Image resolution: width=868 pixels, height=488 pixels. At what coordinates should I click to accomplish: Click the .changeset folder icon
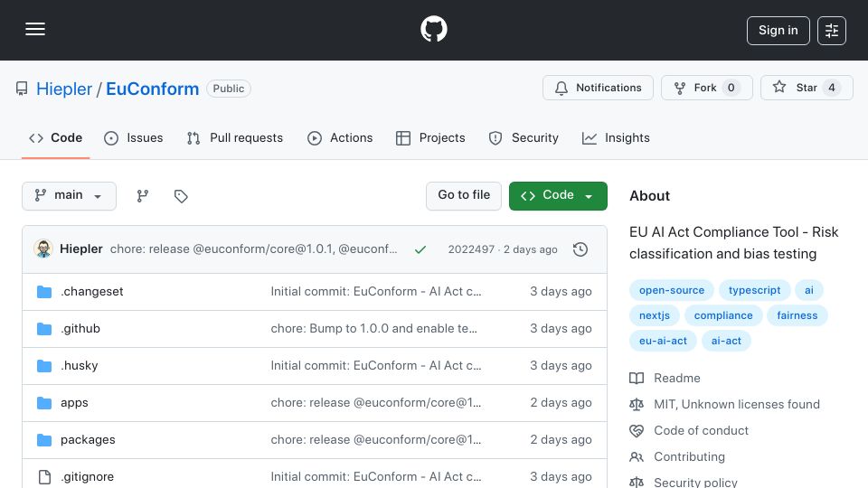pyautogui.click(x=44, y=292)
